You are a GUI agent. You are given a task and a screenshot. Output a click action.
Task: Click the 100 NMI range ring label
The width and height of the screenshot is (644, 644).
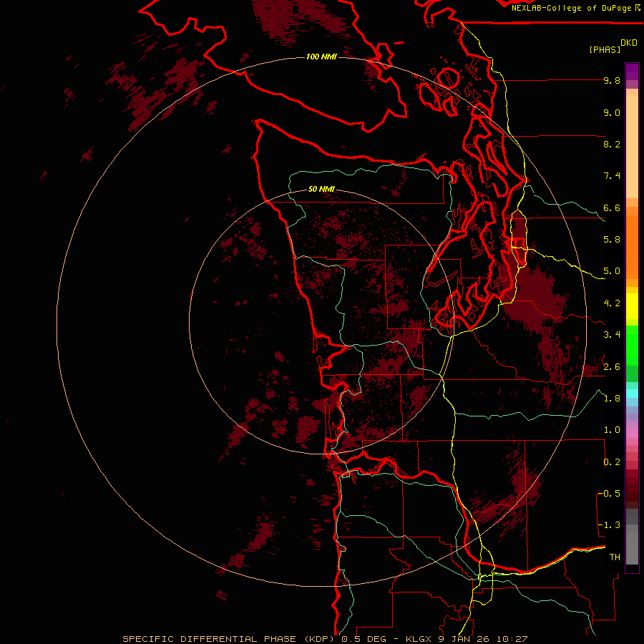321,57
